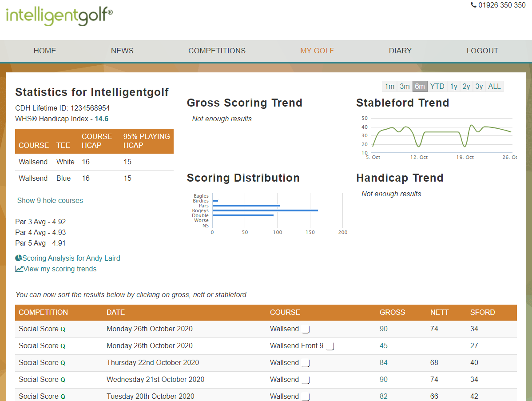Click the CDH Lifetime ID 1234568954 text

63,108
